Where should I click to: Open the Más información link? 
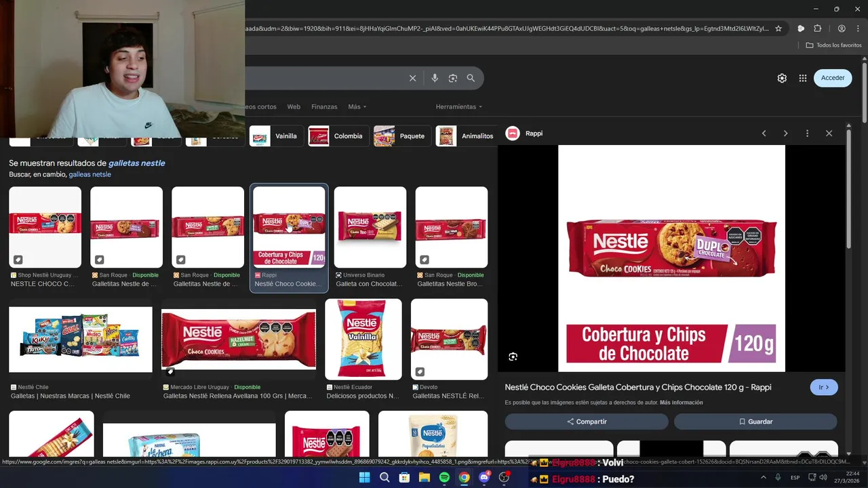click(x=681, y=403)
